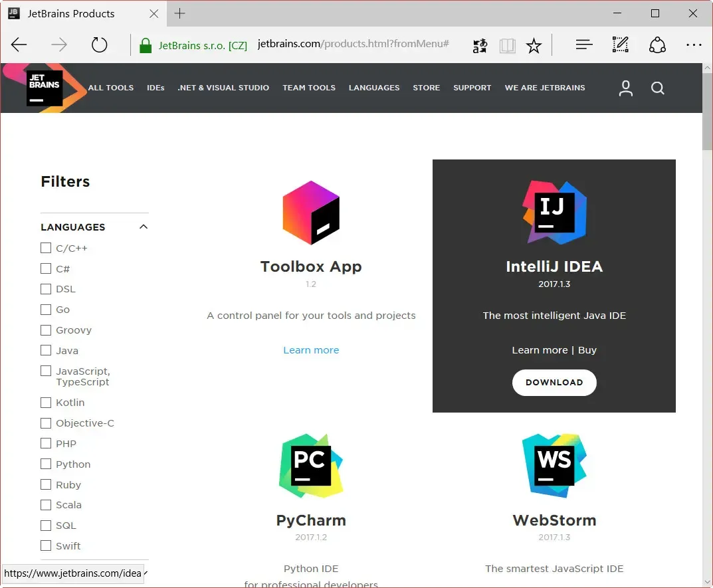Open the .NET & VISUAL STUDIO menu
713x588 pixels.
223,88
